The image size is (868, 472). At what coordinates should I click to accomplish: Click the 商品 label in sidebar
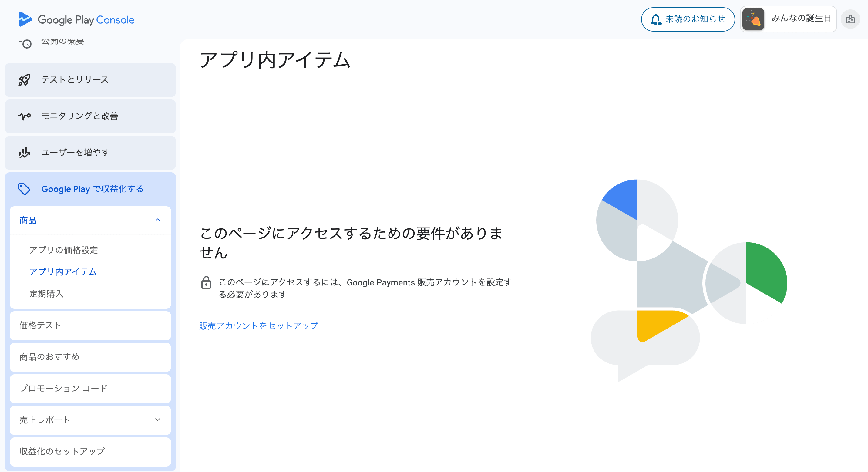tap(28, 220)
